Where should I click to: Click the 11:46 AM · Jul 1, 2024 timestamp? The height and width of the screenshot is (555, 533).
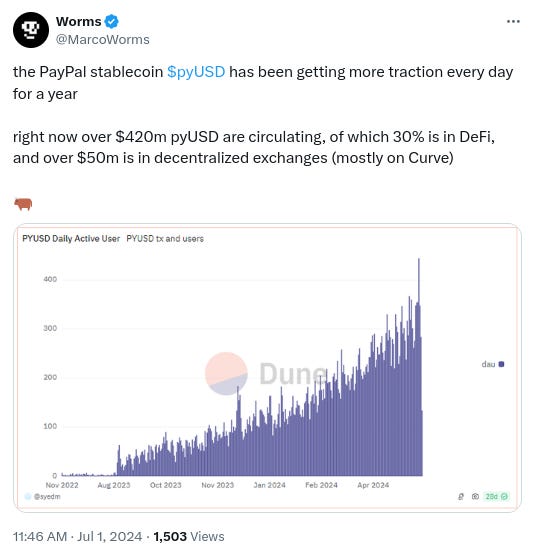click(78, 537)
